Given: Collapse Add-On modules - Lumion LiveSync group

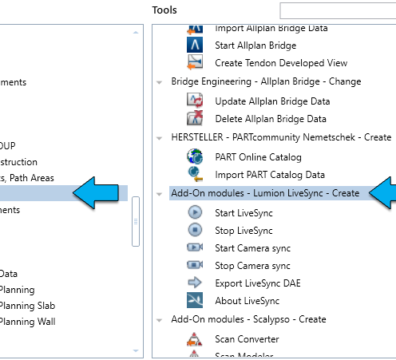Looking at the screenshot, I should pos(159,194).
